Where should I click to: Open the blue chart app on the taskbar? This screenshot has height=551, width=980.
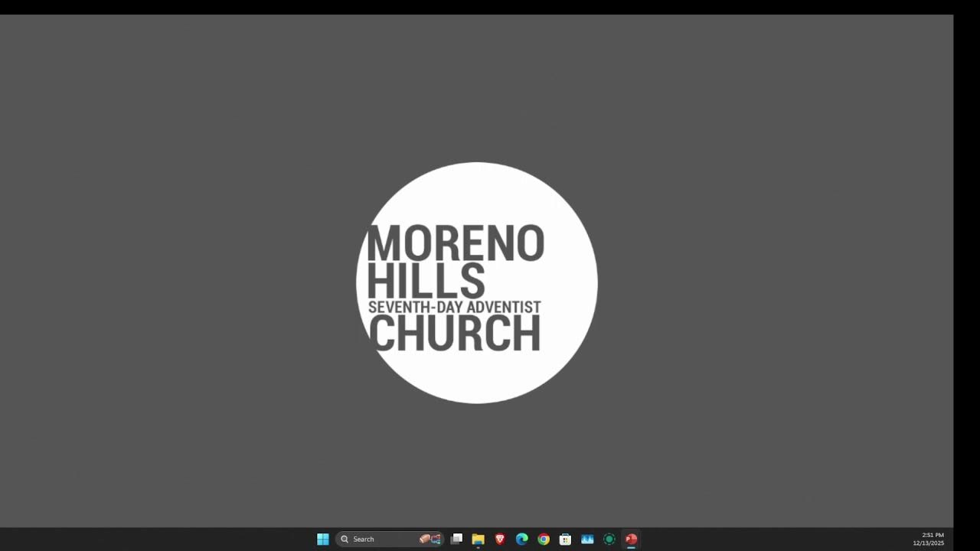[x=587, y=540]
